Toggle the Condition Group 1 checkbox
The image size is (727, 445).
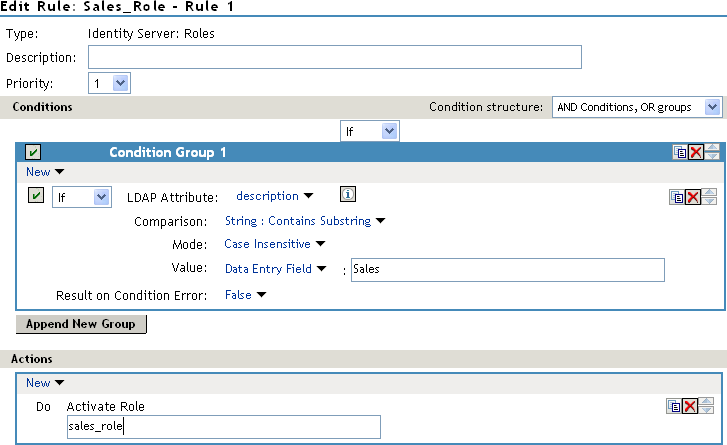(x=33, y=152)
